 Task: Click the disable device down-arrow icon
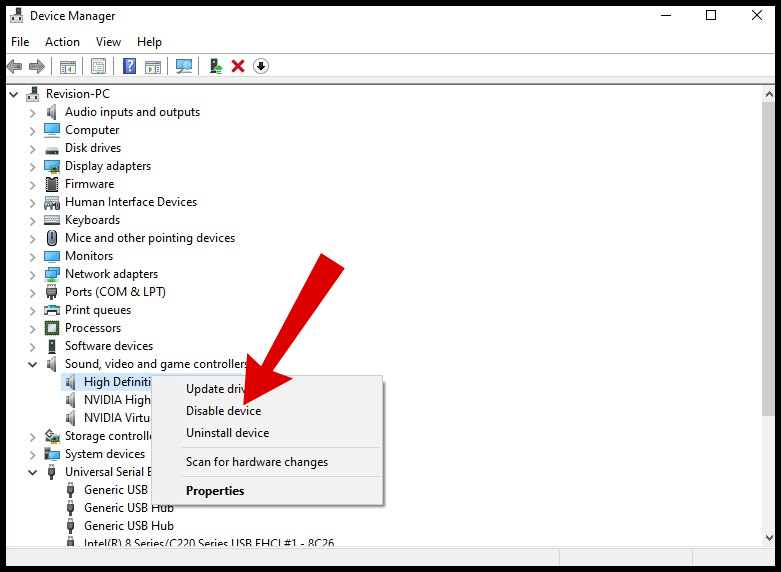(261, 66)
